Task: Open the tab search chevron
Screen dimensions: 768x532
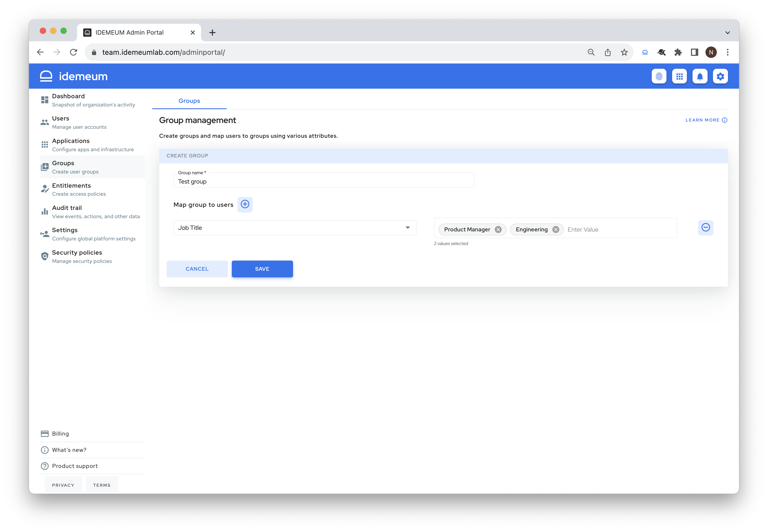Action: coord(727,33)
